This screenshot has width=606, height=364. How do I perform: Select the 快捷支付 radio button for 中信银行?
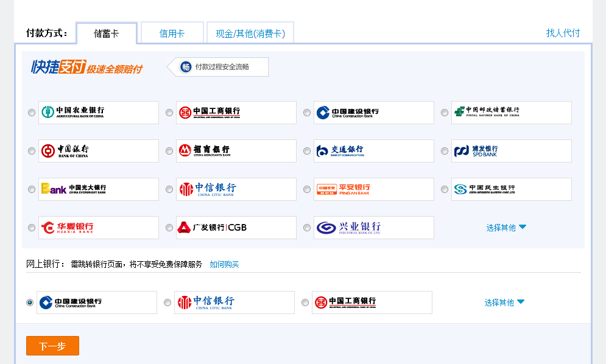169,189
